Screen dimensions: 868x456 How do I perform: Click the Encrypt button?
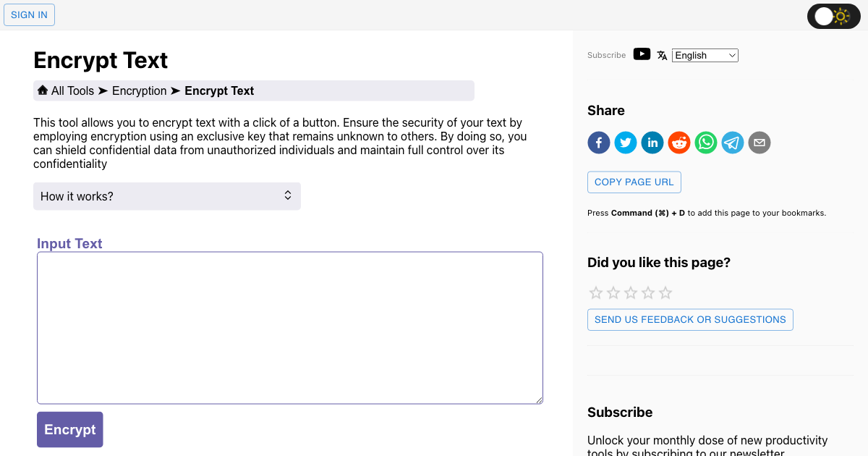pos(69,429)
